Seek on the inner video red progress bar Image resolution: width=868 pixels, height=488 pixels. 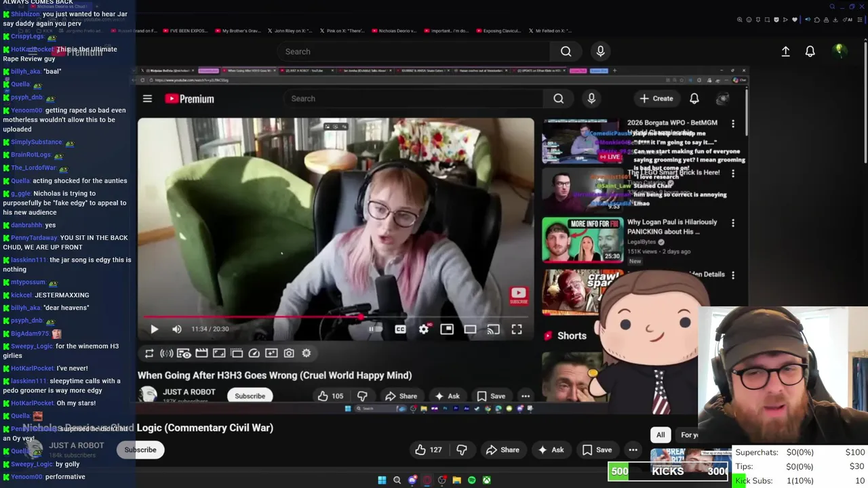(336, 317)
